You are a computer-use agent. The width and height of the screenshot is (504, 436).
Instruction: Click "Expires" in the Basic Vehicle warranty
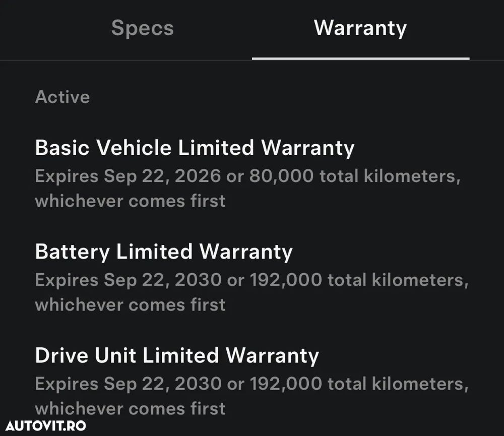[x=67, y=176]
